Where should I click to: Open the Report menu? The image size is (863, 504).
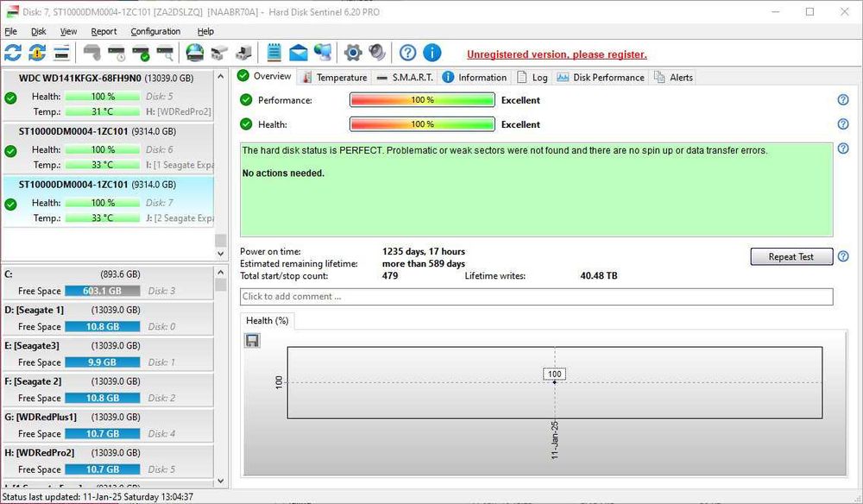coord(104,31)
